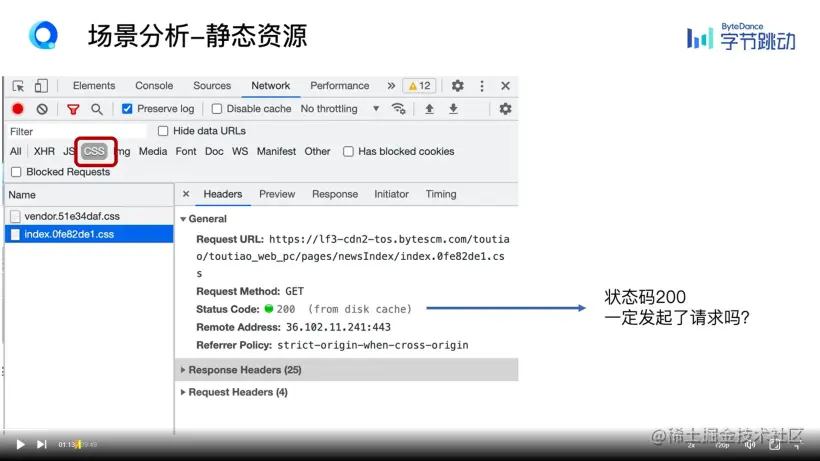
Task: Check the Has blocked cookies checkbox
Action: (x=348, y=152)
